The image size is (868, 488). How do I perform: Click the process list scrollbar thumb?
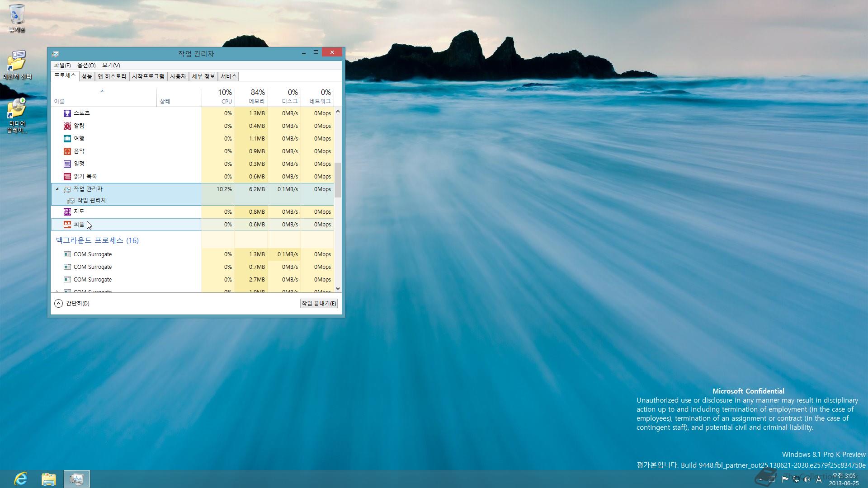click(338, 180)
